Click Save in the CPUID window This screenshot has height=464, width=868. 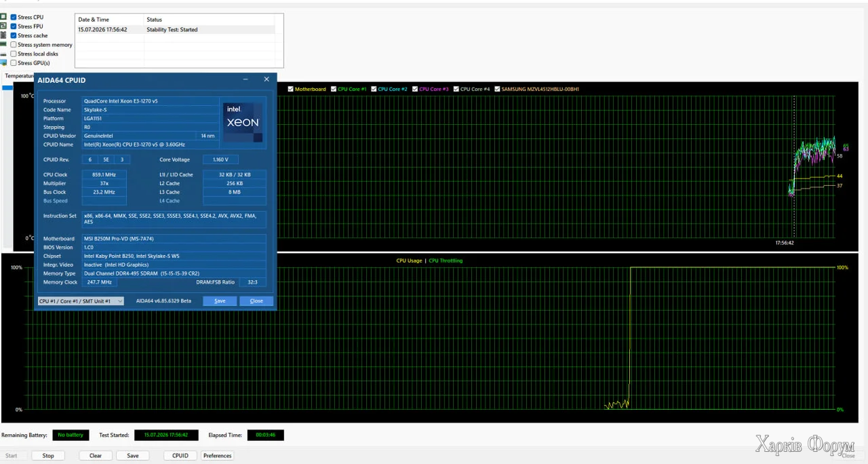click(x=220, y=301)
